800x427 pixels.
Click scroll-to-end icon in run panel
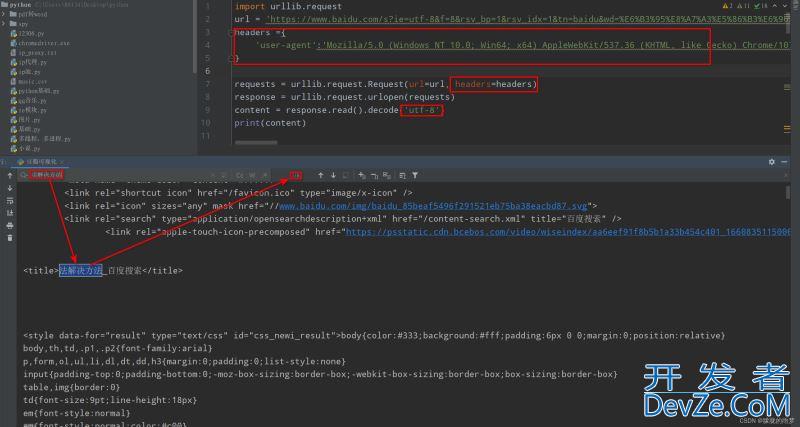[10, 213]
